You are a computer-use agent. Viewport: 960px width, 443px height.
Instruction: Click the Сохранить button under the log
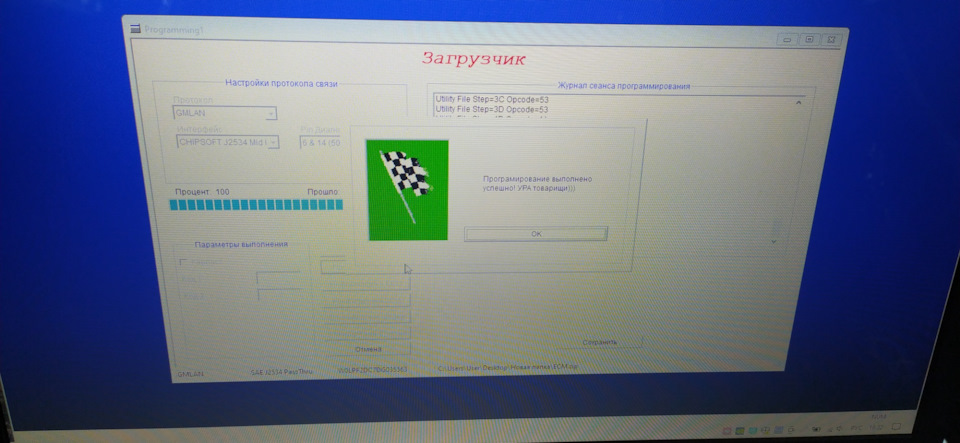[x=599, y=342]
